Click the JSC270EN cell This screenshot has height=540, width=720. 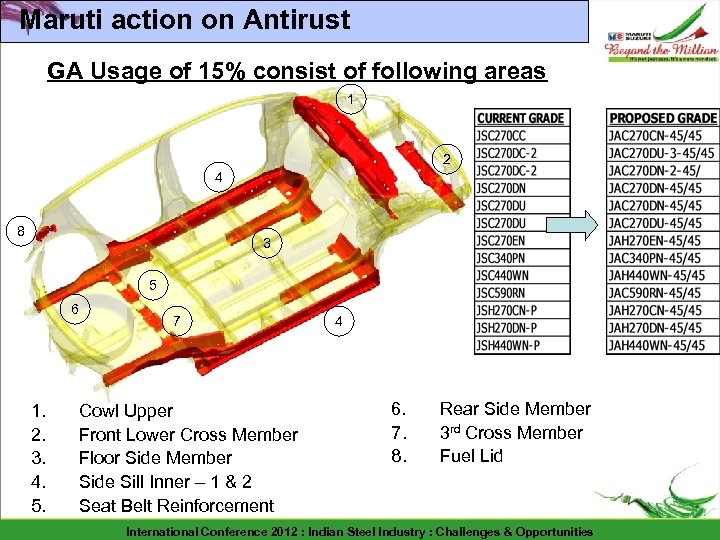(522, 241)
